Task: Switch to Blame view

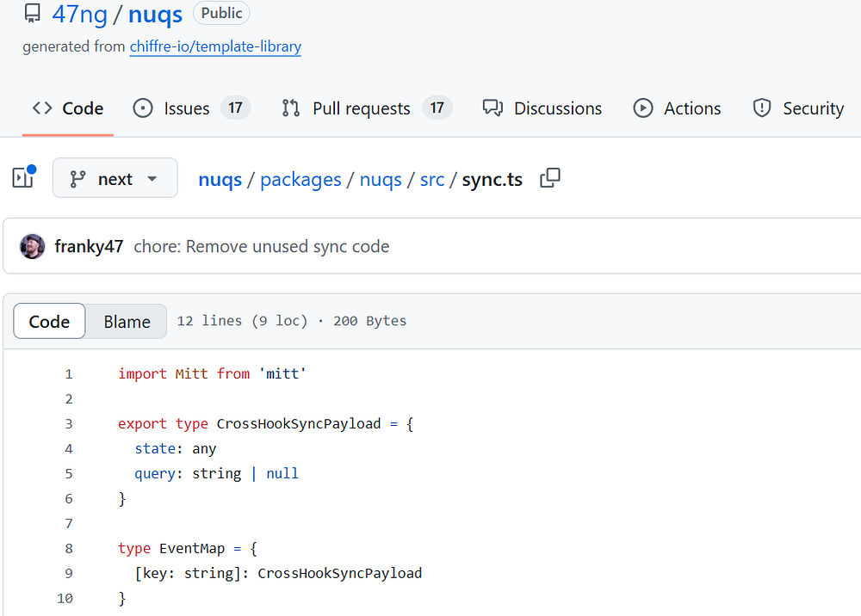Action: point(127,322)
